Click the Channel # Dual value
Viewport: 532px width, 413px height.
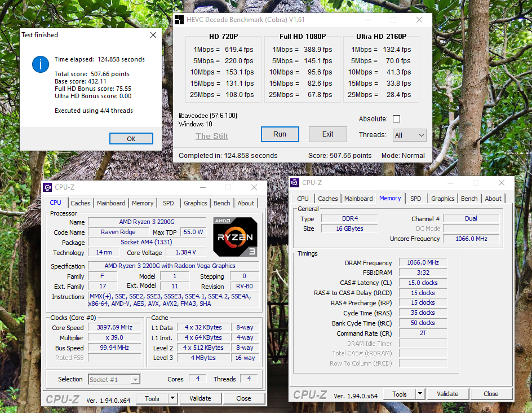(471, 218)
